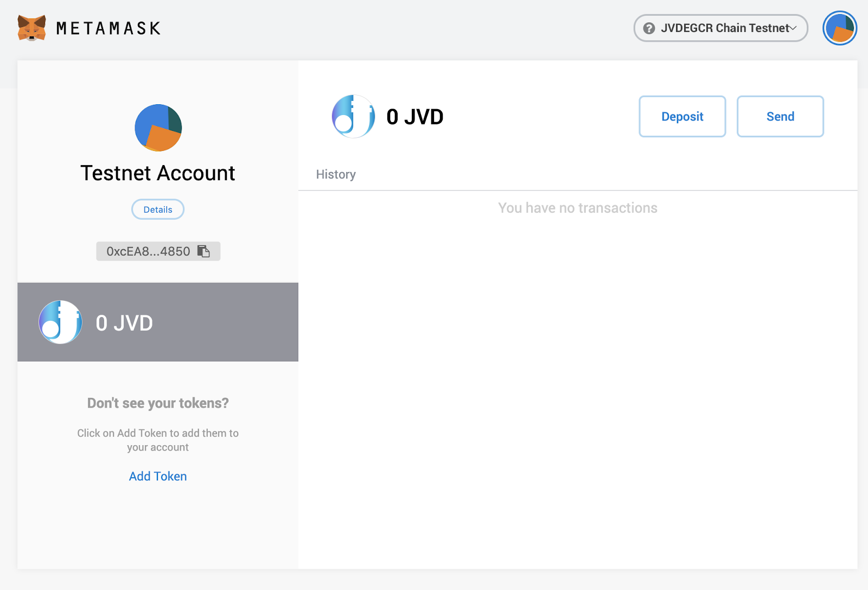Viewport: 868px width, 590px height.
Task: Click the JVD token logo in sidebar
Action: click(60, 322)
